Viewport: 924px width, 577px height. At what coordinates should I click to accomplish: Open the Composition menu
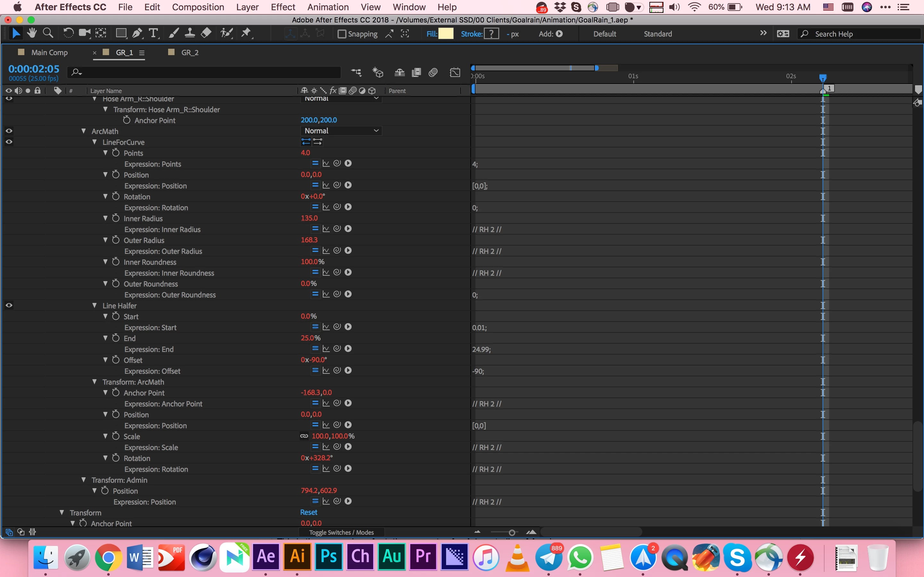(x=198, y=7)
